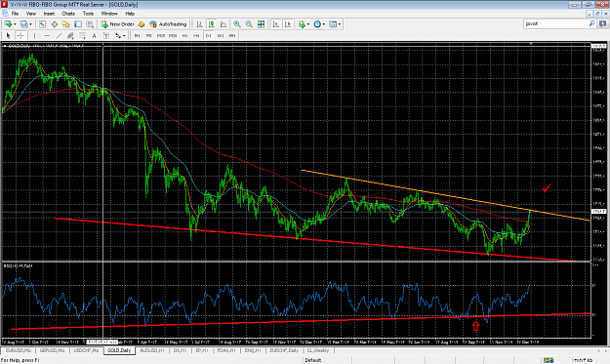Image resolution: width=610 pixels, height=364 pixels.
Task: Switch timeframe to MN
Action: pos(232,35)
